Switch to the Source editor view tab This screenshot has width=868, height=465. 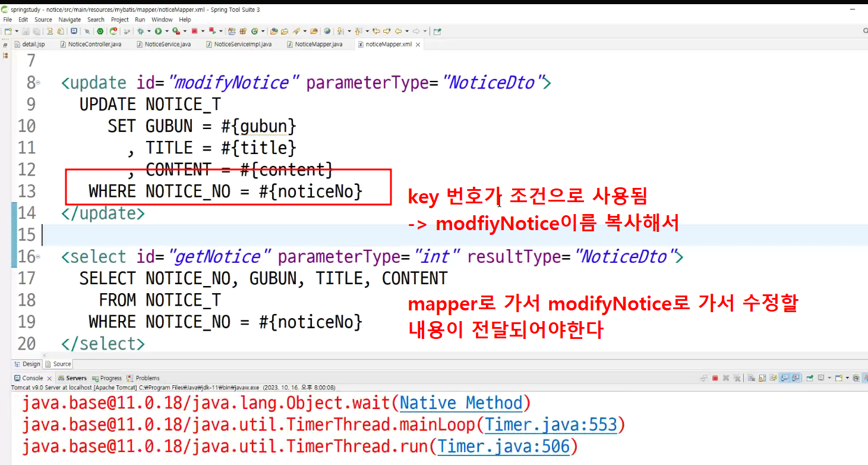click(58, 364)
